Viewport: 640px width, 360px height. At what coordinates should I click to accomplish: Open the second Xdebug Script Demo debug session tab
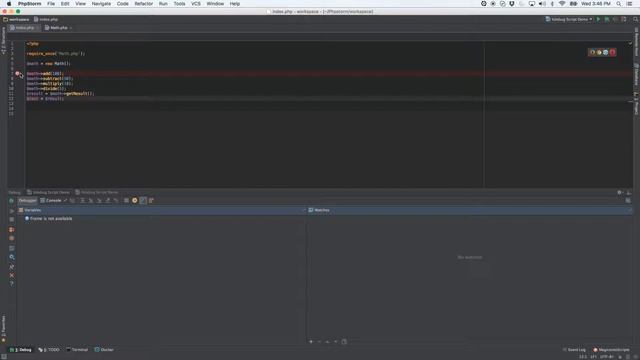click(96, 192)
